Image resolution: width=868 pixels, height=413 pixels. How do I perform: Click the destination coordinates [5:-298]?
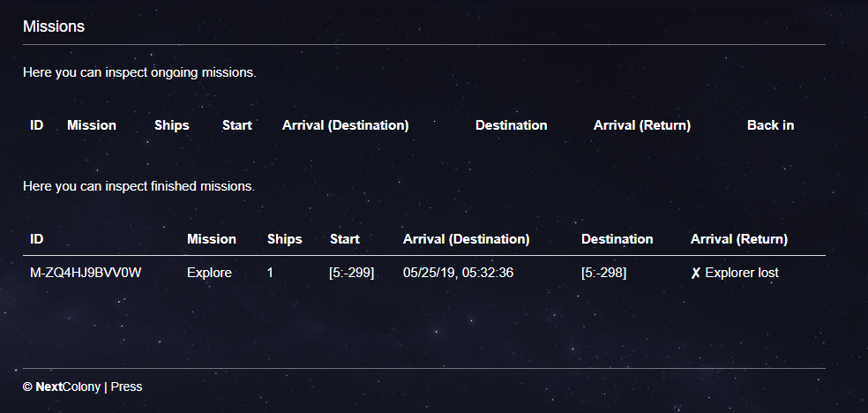(604, 273)
